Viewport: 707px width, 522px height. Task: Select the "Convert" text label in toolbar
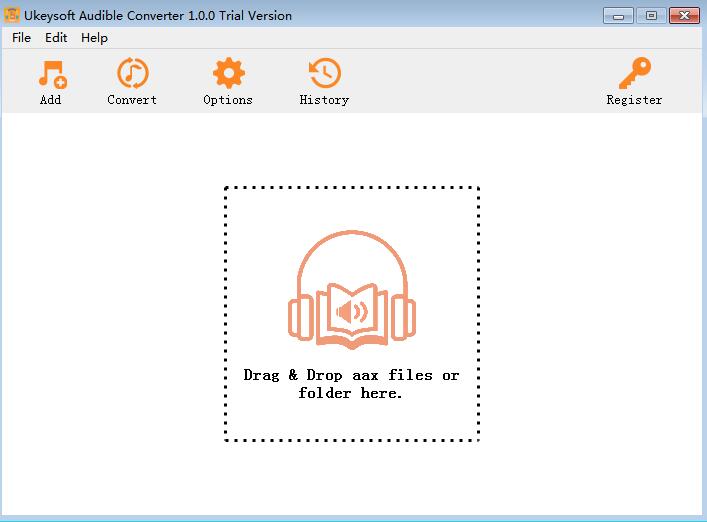pyautogui.click(x=132, y=100)
